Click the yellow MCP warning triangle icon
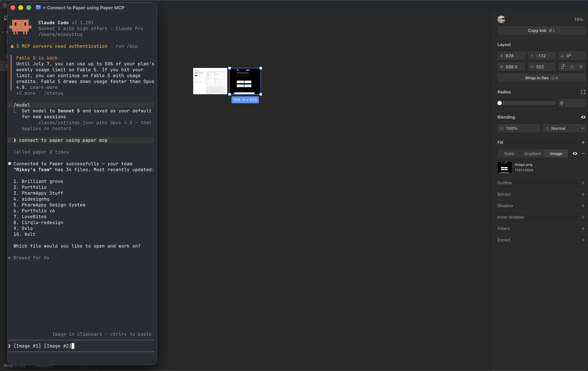Viewport: 588px width, 371px height. coord(12,46)
